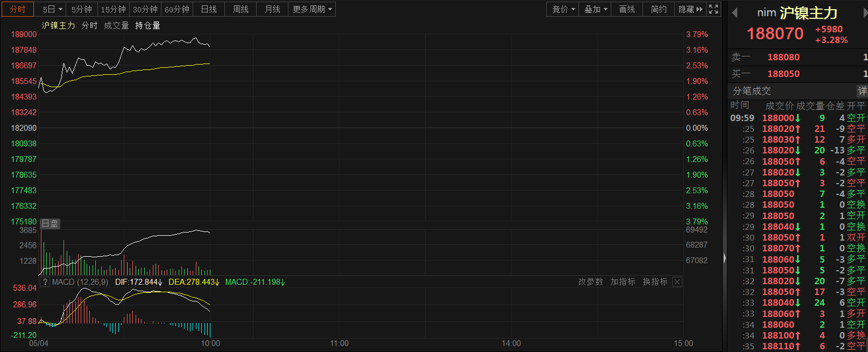Viewport: 868px width, 352px height.
Task: Activate 画线 drawing tools
Action: [x=627, y=9]
